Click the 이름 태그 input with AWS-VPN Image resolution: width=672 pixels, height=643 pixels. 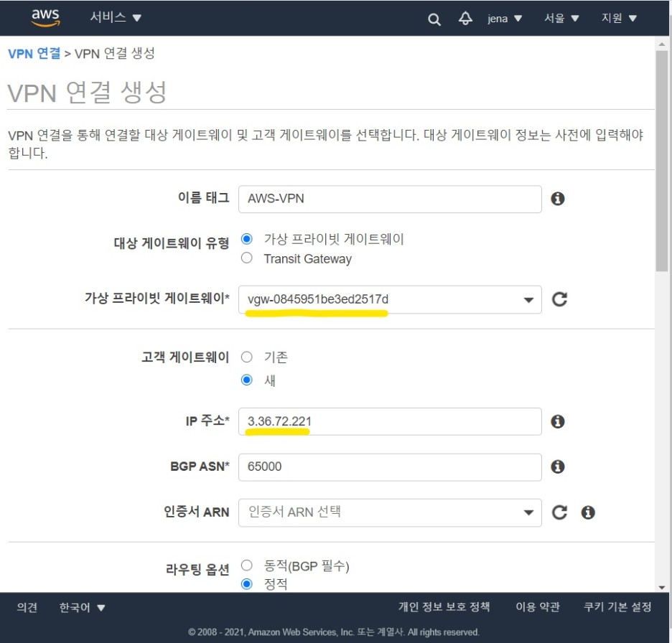[390, 200]
